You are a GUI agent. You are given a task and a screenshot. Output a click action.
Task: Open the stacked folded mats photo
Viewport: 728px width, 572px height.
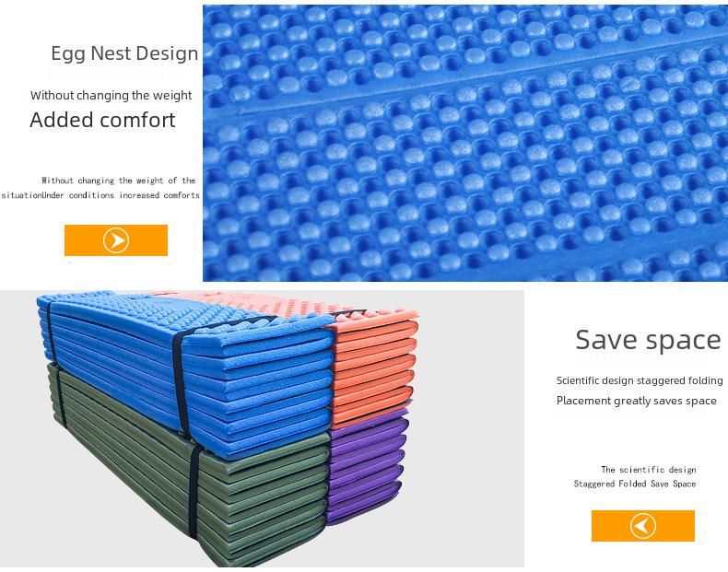pos(262,428)
